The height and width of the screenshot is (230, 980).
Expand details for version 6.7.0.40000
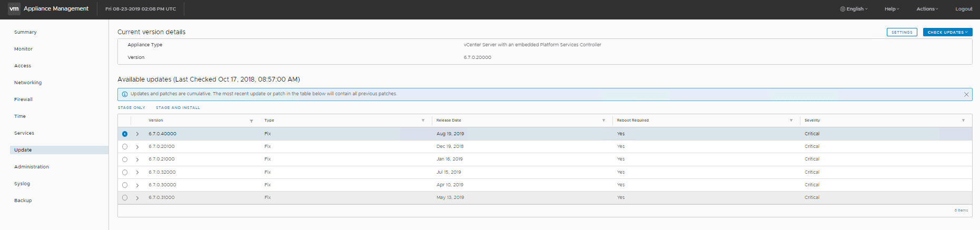coord(137,134)
